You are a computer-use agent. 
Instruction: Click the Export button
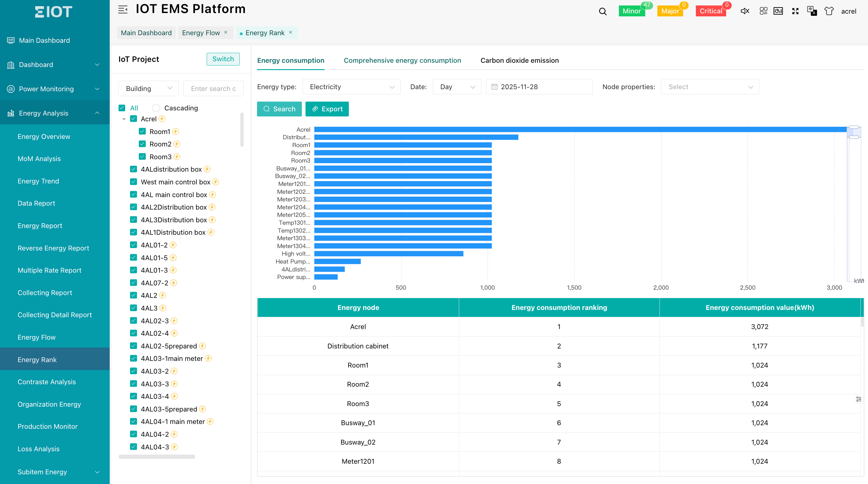coord(327,109)
